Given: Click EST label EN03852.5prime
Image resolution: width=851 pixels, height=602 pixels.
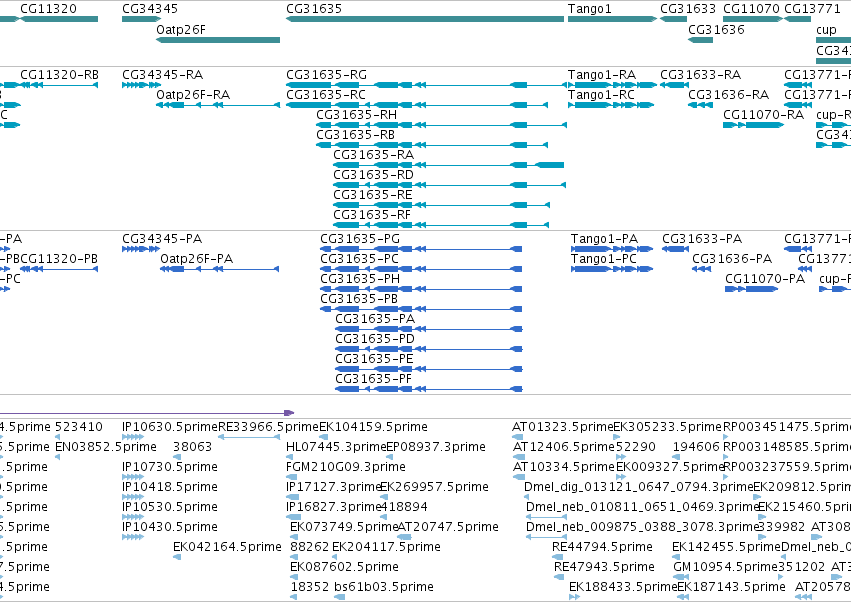Looking at the screenshot, I should click(106, 447).
